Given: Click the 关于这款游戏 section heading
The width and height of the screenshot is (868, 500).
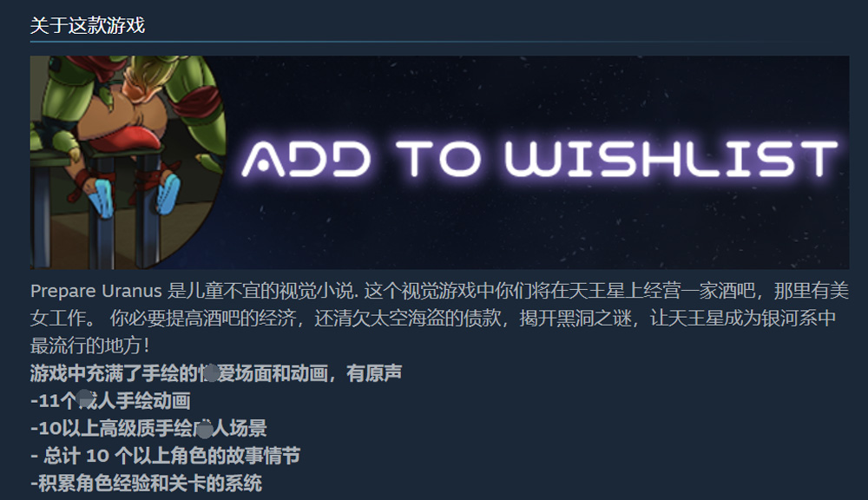Looking at the screenshot, I should (88, 25).
